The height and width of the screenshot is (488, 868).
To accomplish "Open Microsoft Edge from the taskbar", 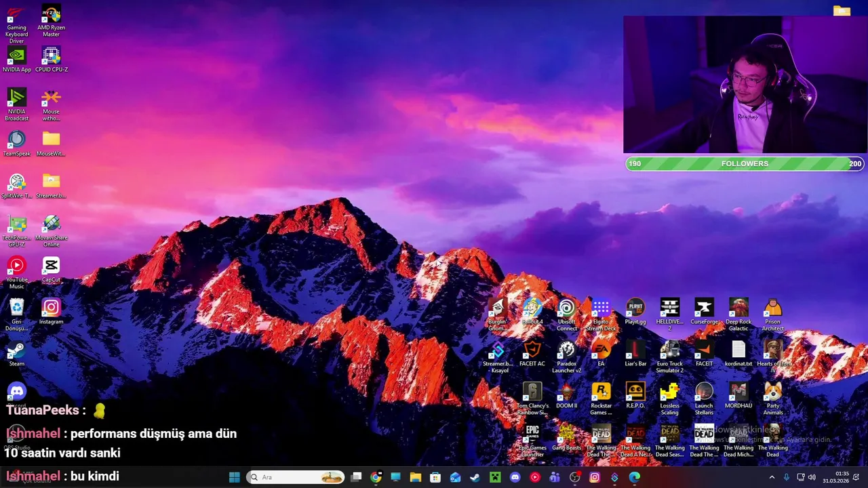I will 634,477.
